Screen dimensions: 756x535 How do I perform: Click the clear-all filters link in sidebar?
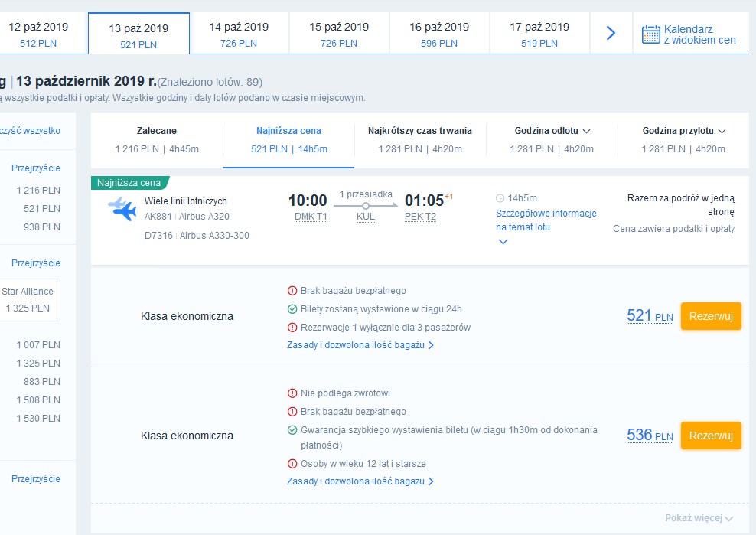coord(30,131)
